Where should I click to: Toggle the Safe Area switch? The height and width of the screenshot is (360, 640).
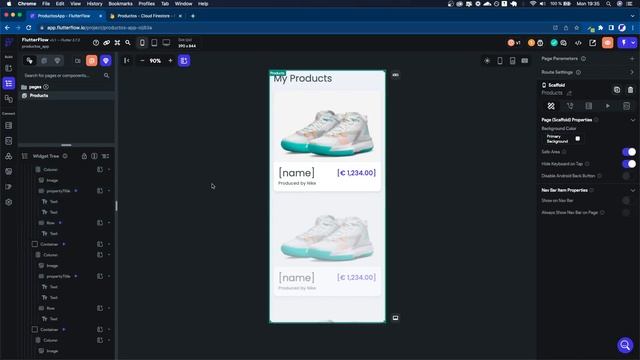coord(629,152)
